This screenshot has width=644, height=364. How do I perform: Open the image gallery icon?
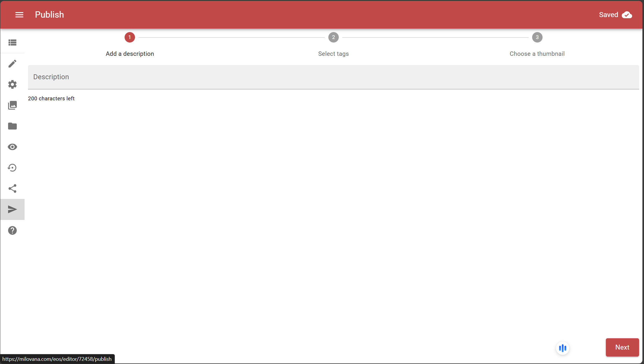pos(12,105)
